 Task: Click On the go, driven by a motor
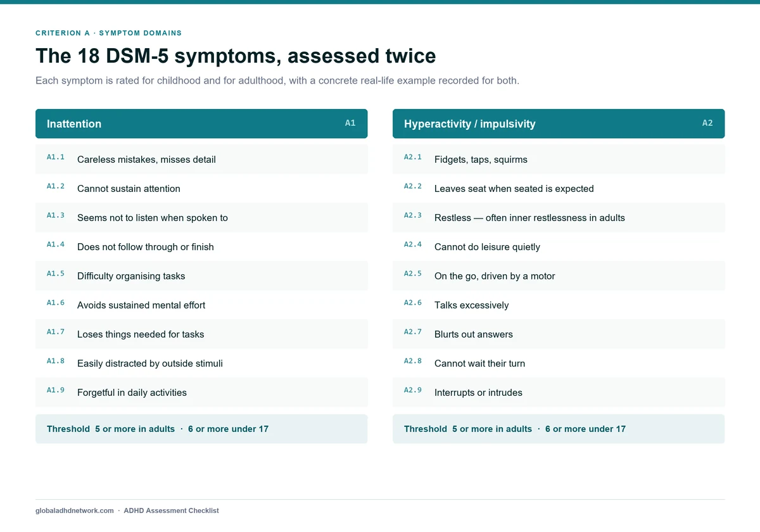(x=559, y=275)
